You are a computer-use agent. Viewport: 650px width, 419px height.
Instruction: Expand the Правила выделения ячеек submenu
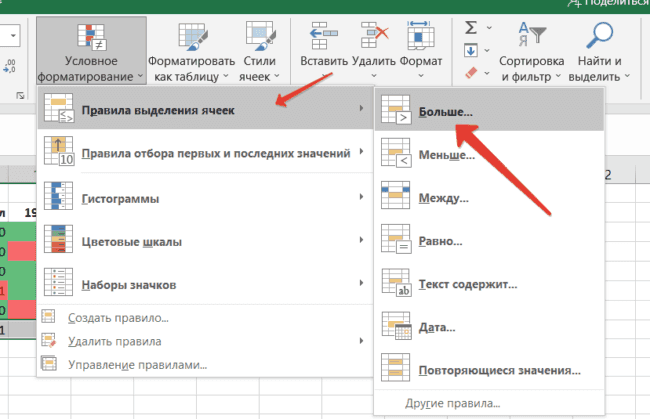(x=200, y=110)
